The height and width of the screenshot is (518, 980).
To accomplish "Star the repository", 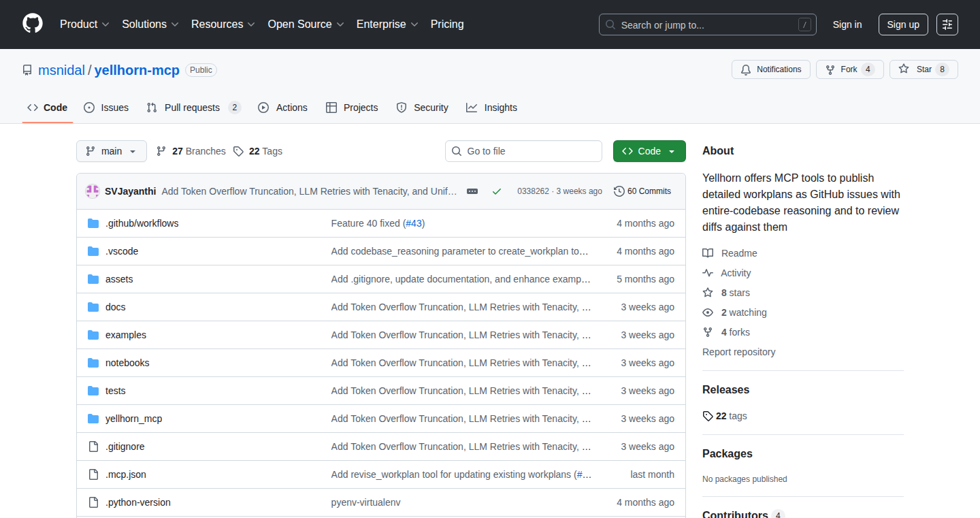I will (924, 69).
